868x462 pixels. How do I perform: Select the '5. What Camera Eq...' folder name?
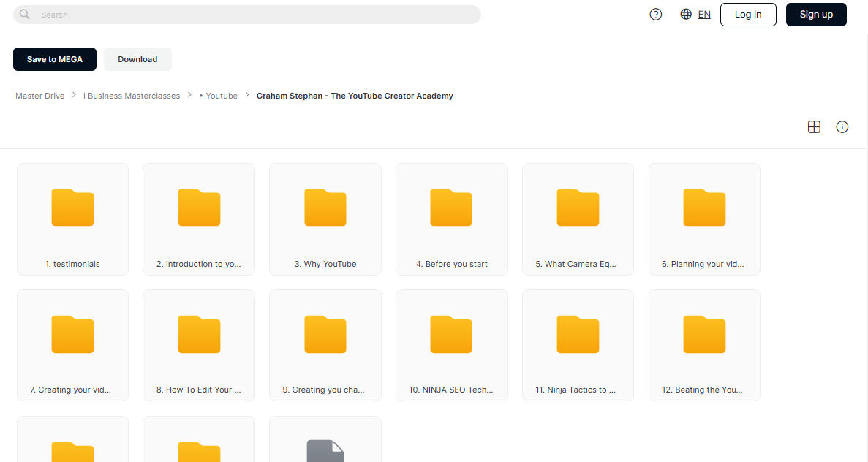(575, 264)
